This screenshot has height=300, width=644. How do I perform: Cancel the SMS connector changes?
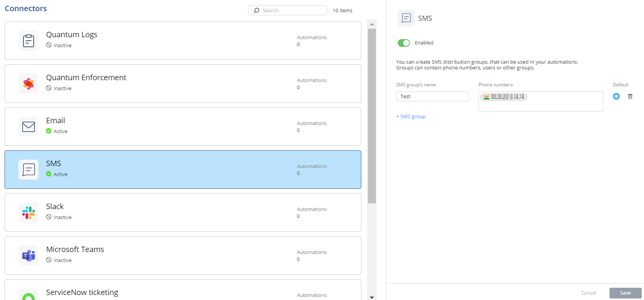click(x=589, y=293)
